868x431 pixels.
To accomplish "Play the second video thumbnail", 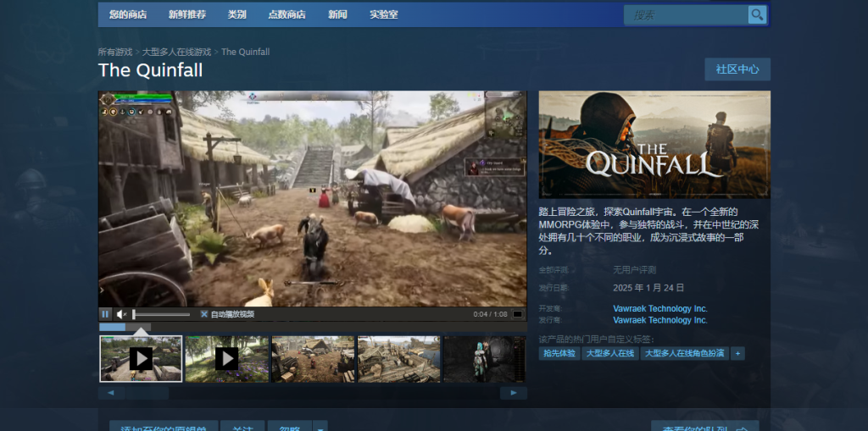I will tap(227, 359).
